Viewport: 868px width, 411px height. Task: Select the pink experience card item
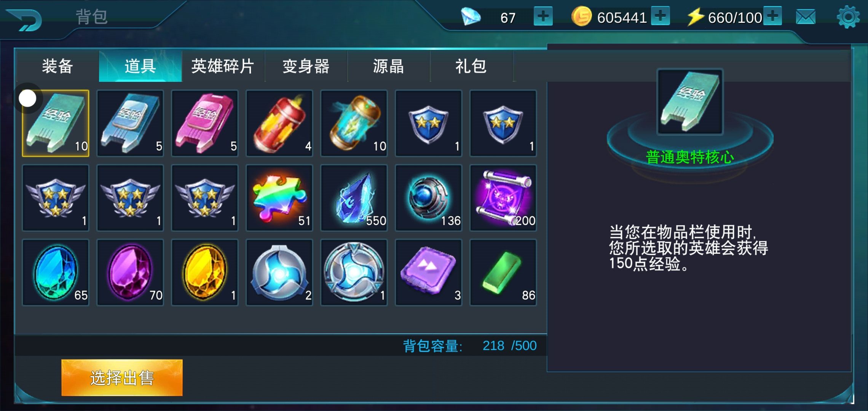coord(205,123)
